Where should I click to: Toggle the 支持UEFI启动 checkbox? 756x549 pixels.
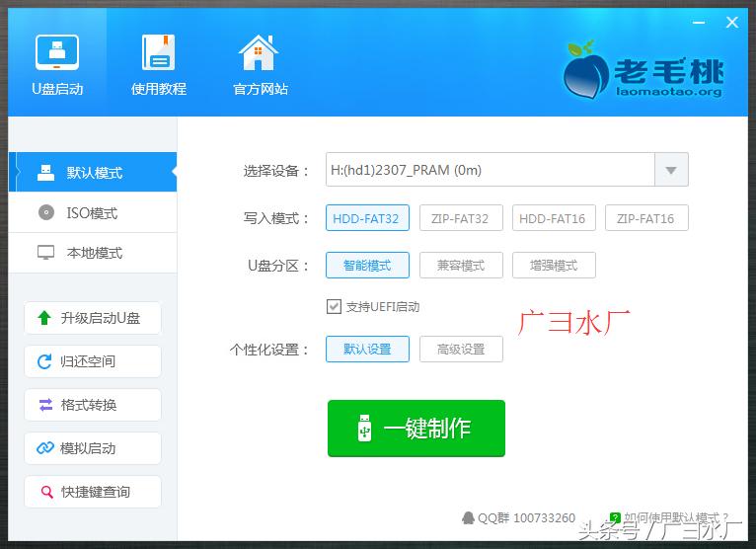pos(334,306)
